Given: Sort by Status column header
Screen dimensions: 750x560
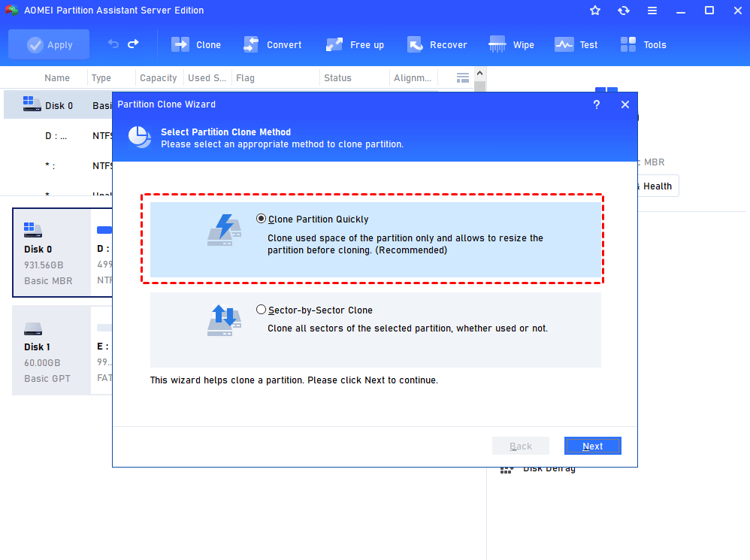Looking at the screenshot, I should pos(337,77).
